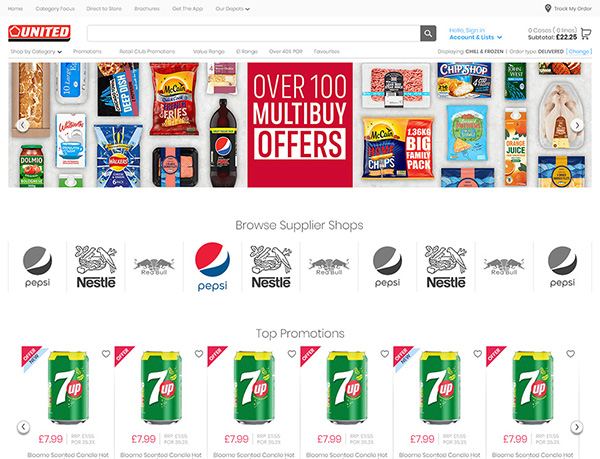This screenshot has width=600, height=459.
Task: Expand the Our Depots dropdown
Action: pyautogui.click(x=232, y=8)
